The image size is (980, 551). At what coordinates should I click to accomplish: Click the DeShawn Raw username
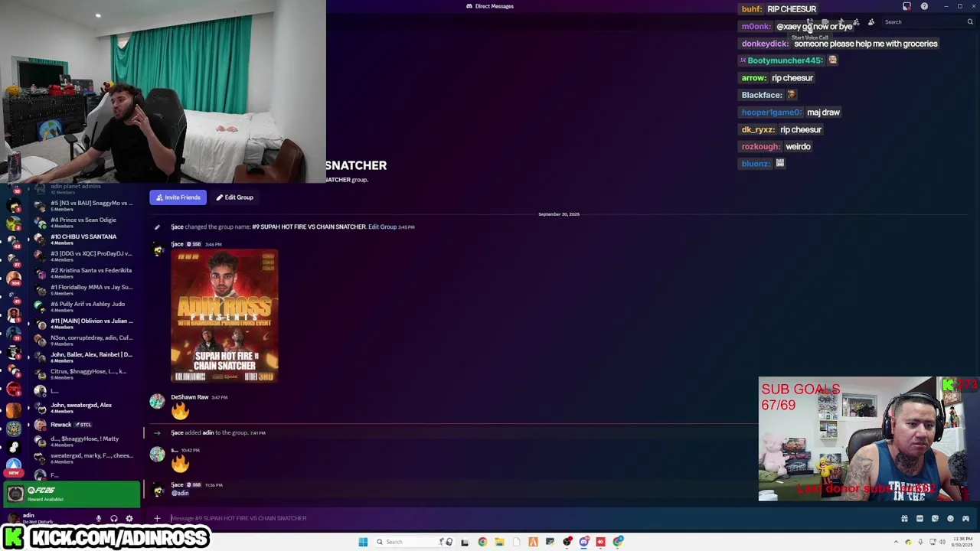[190, 397]
